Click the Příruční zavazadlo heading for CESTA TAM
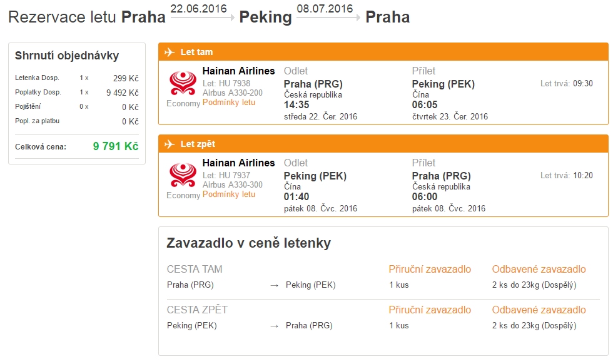This screenshot has height=364, width=613. click(x=430, y=269)
